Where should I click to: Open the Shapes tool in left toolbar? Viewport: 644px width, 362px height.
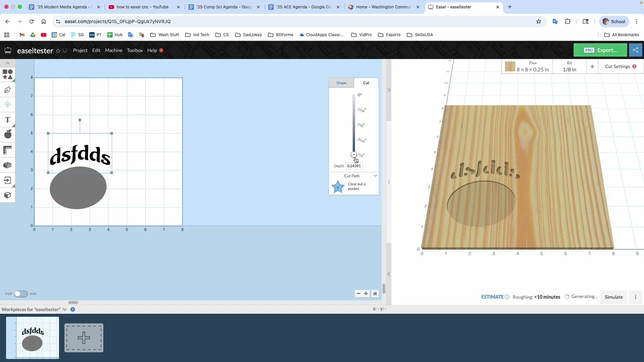tap(8, 74)
